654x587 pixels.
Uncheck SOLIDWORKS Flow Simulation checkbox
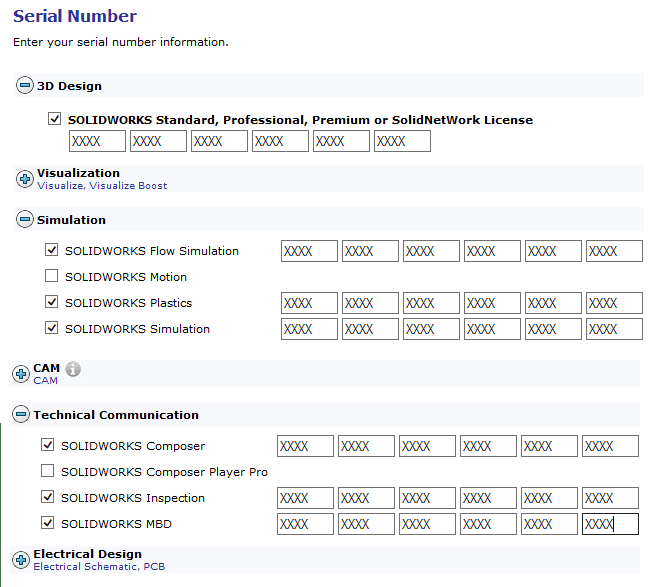tap(52, 251)
